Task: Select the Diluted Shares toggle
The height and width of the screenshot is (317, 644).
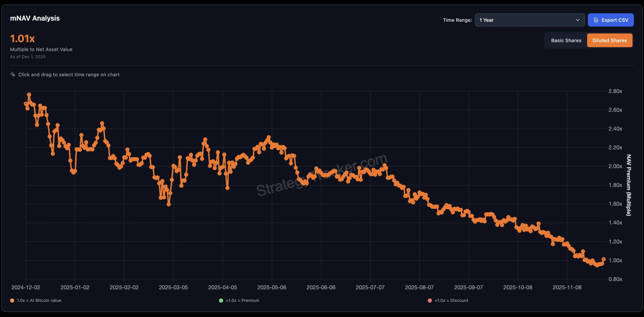Action: [x=609, y=41]
